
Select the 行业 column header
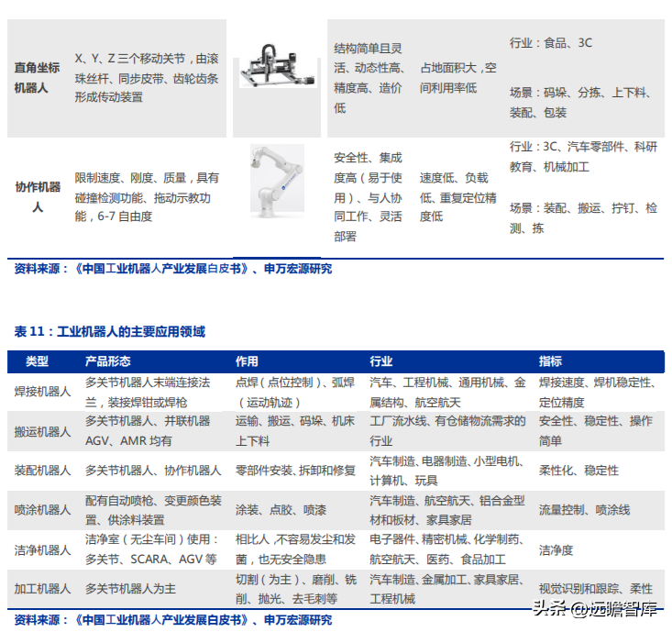[x=381, y=362]
